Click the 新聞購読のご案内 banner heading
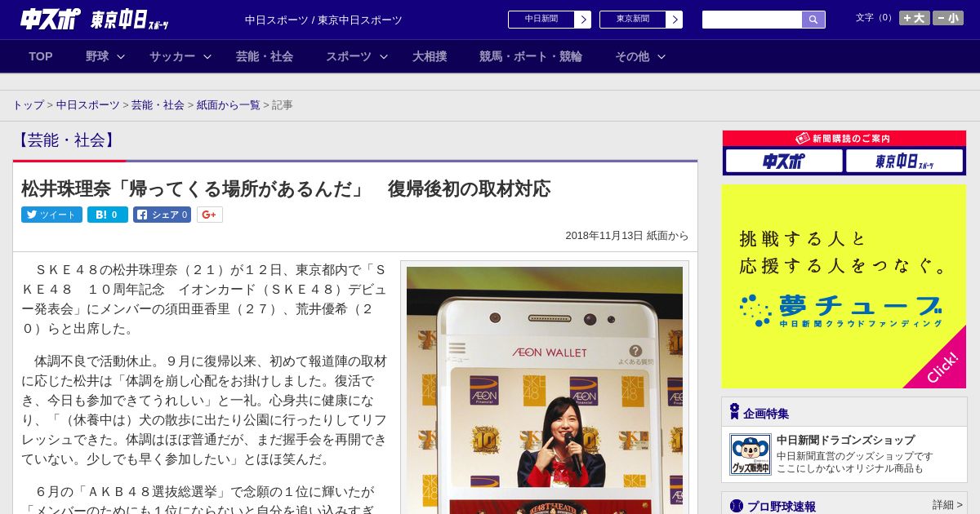Image resolution: width=980 pixels, height=514 pixels. click(x=844, y=139)
